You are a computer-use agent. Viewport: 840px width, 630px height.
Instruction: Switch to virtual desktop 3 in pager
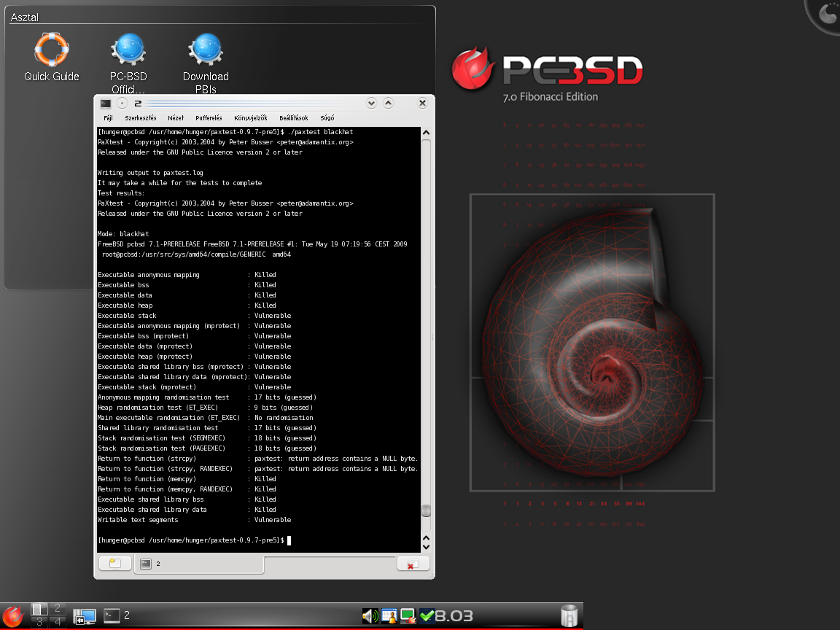(39, 621)
